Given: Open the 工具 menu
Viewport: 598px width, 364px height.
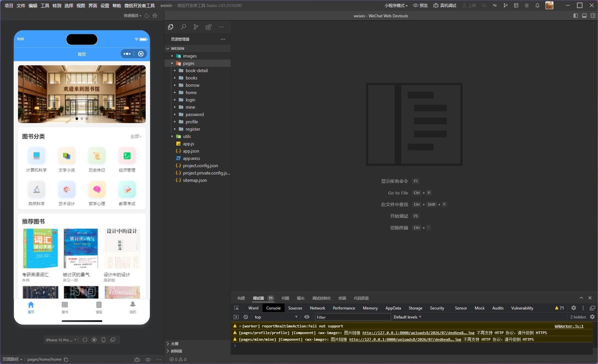Looking at the screenshot, I should pyautogui.click(x=45, y=5).
